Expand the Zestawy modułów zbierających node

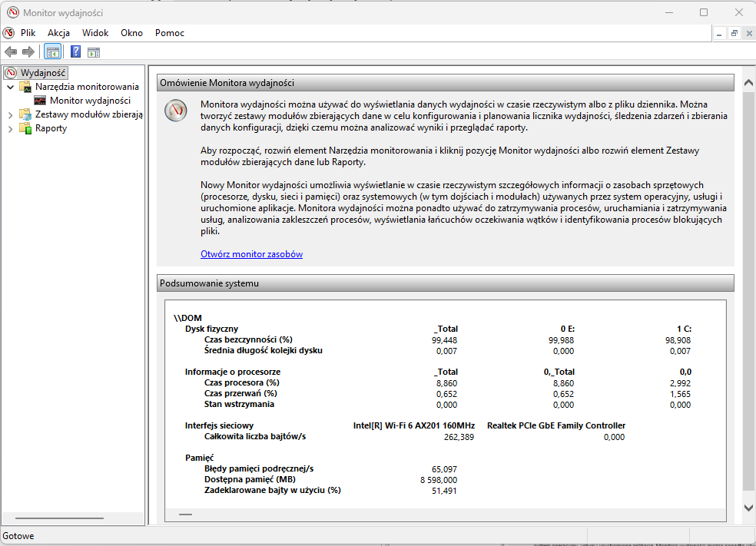(10, 114)
